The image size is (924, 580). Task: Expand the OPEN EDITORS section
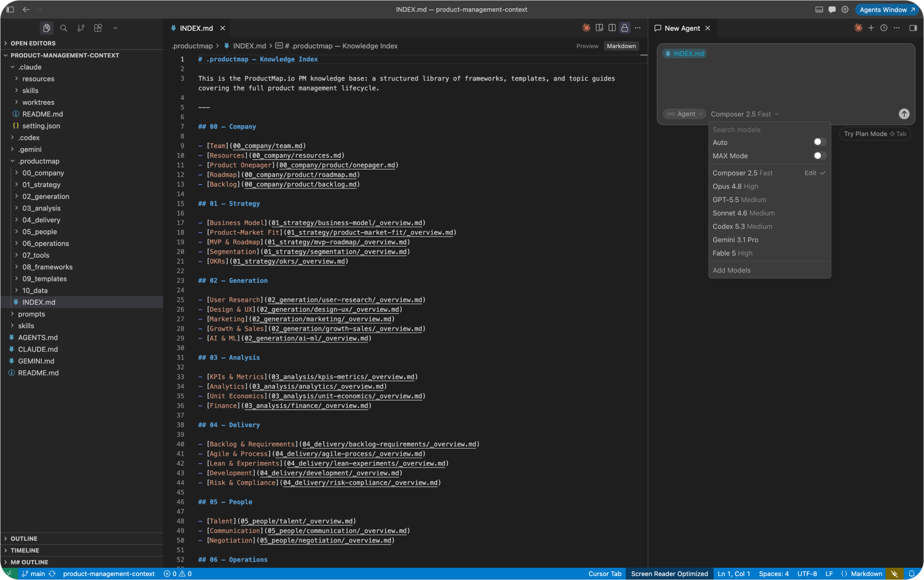pos(81,43)
